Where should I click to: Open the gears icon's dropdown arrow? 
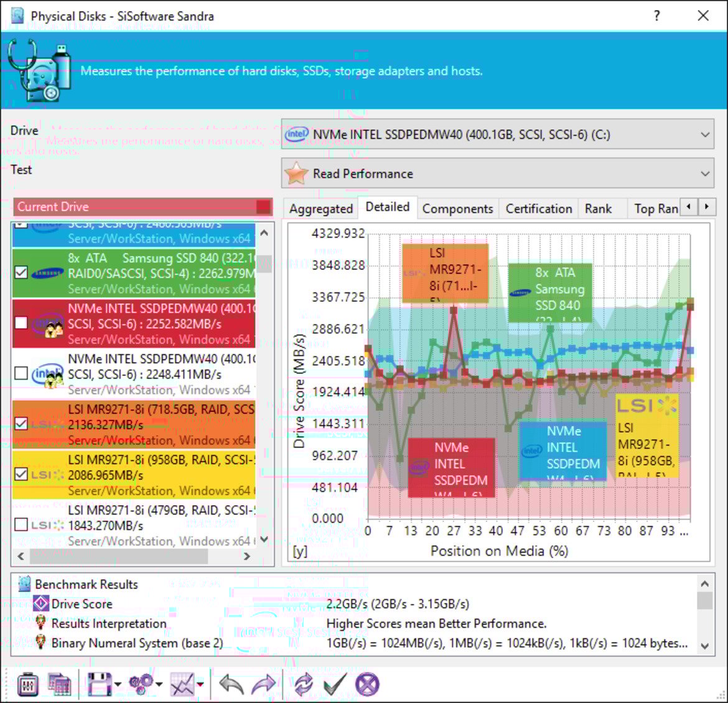click(159, 684)
